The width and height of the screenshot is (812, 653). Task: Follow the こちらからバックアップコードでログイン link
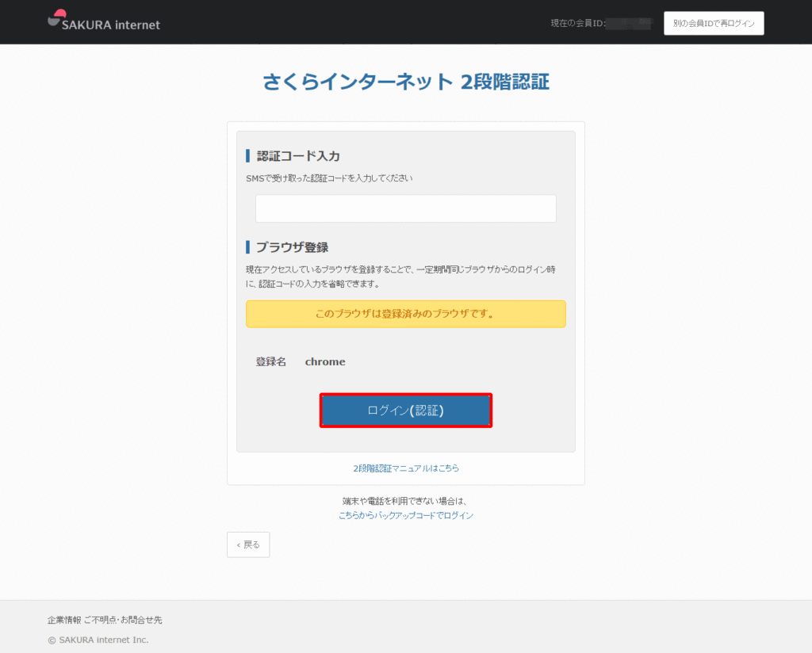[405, 515]
